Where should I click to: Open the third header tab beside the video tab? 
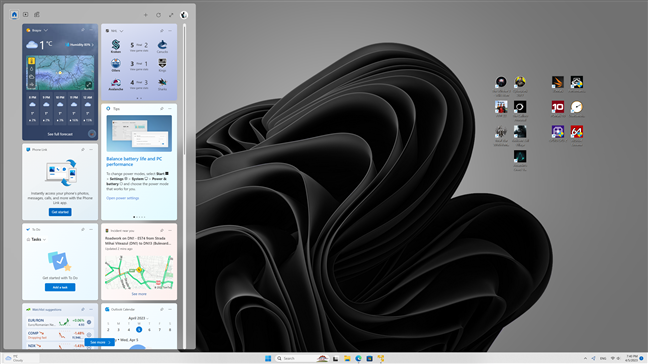coord(37,14)
